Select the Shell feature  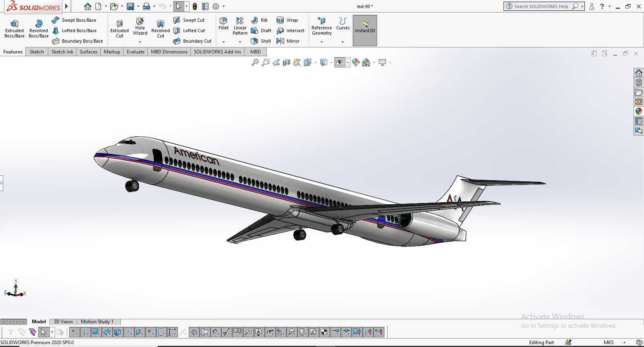pos(261,41)
